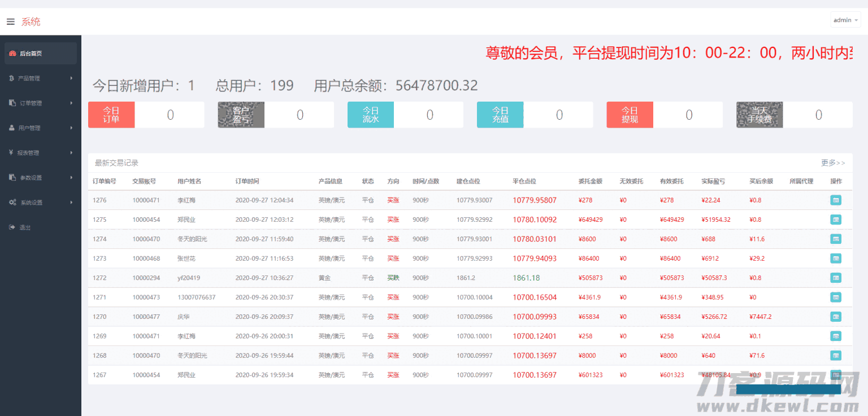Select the Bitcoin-style 产品管理 sidebar icon
The width and height of the screenshot is (868, 416).
tap(11, 78)
